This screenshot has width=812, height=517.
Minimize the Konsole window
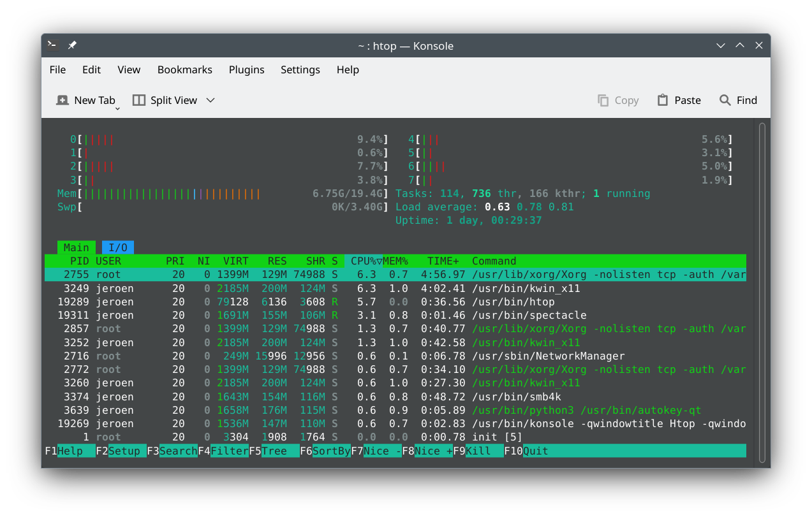click(x=721, y=45)
